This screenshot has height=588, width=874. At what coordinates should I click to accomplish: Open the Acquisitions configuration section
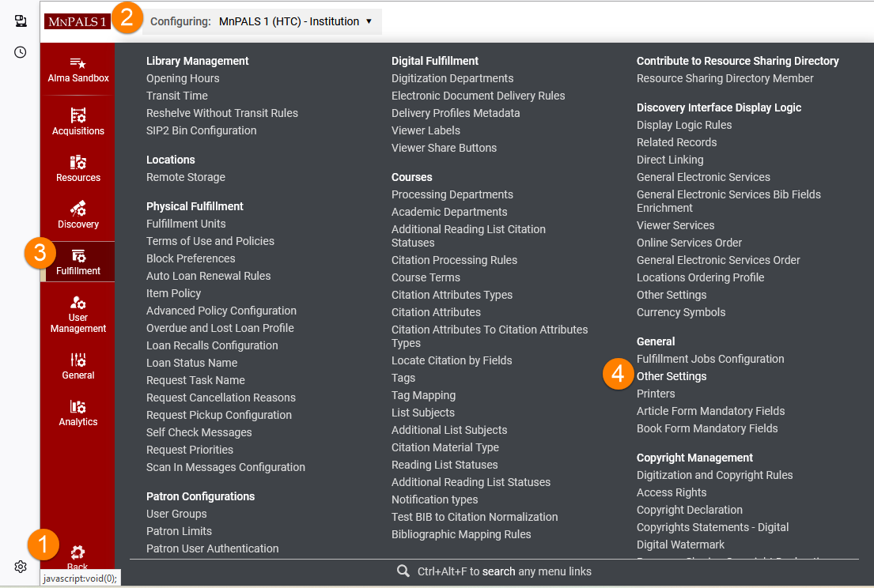pyautogui.click(x=78, y=122)
